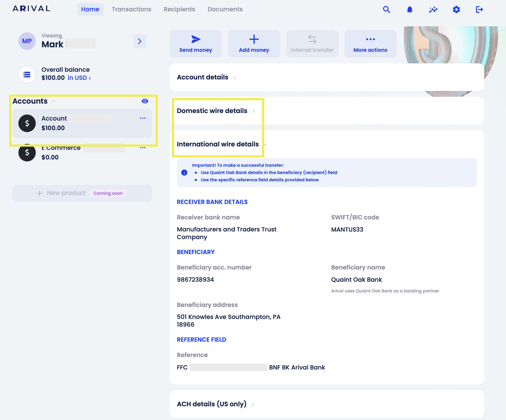Open notifications bell icon

pyautogui.click(x=410, y=10)
